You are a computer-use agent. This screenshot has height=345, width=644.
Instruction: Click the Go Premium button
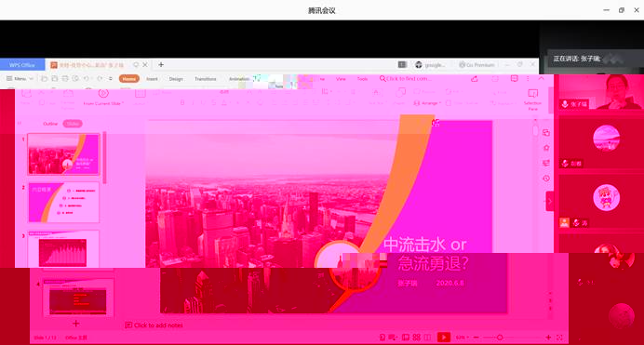coord(476,65)
